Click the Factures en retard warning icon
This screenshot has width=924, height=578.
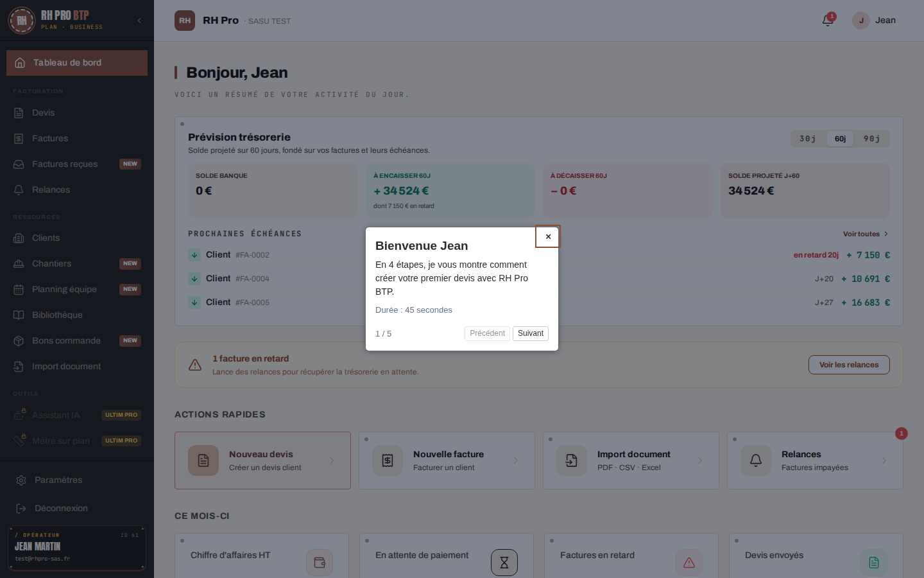click(x=689, y=563)
